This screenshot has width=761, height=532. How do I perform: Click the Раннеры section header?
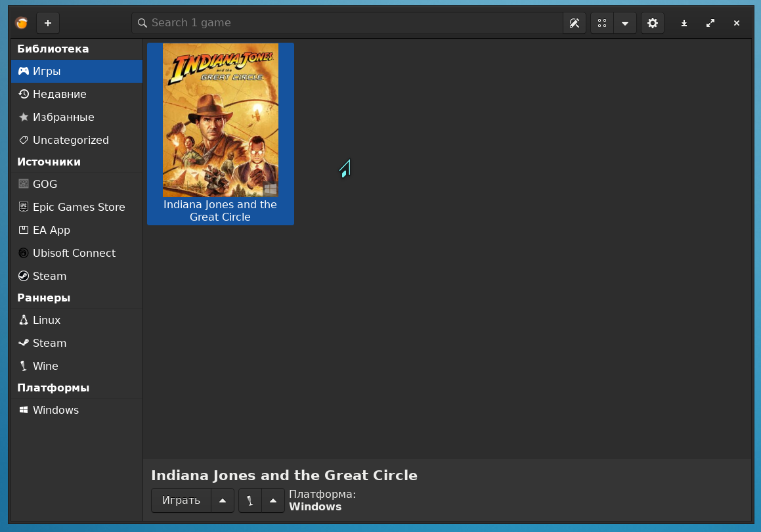pyautogui.click(x=44, y=298)
